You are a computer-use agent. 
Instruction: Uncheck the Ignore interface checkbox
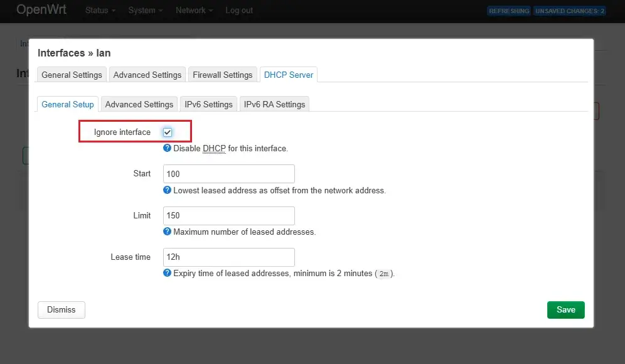(x=168, y=132)
